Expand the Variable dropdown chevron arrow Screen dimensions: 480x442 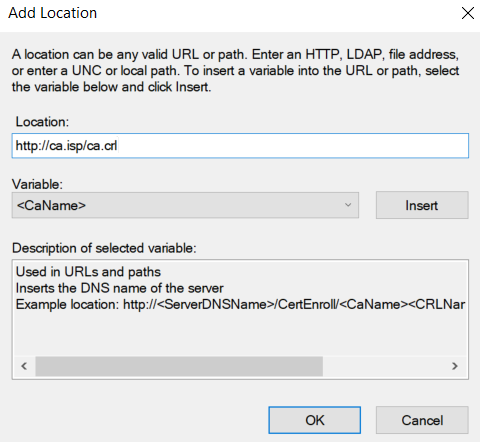(x=348, y=205)
